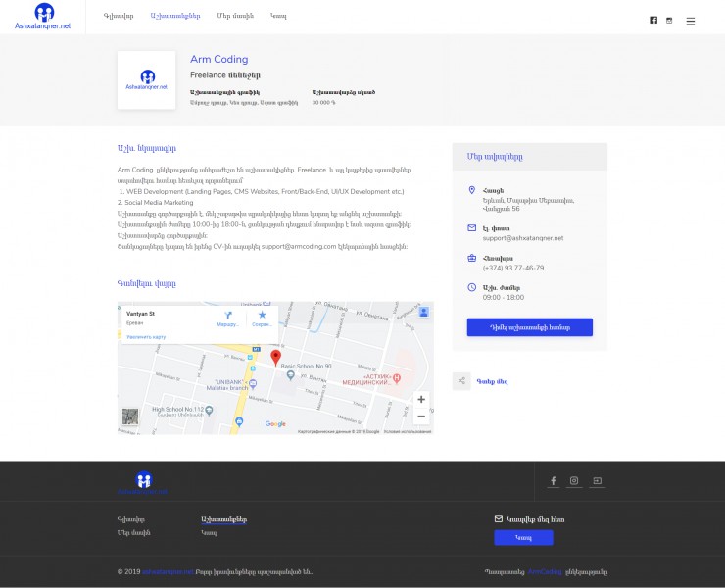Click Basic School No.90 map marker
Screen dimensions: 725x588
point(290,375)
